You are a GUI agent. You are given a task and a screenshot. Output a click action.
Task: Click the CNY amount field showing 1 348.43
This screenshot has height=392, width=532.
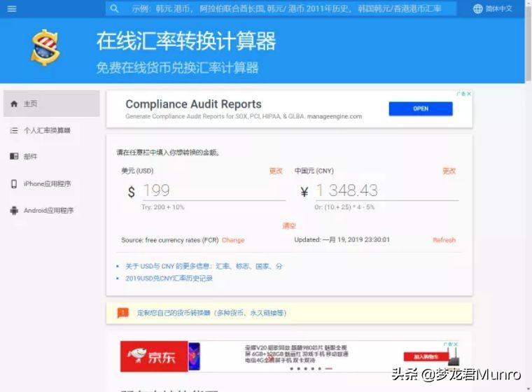(x=387, y=190)
